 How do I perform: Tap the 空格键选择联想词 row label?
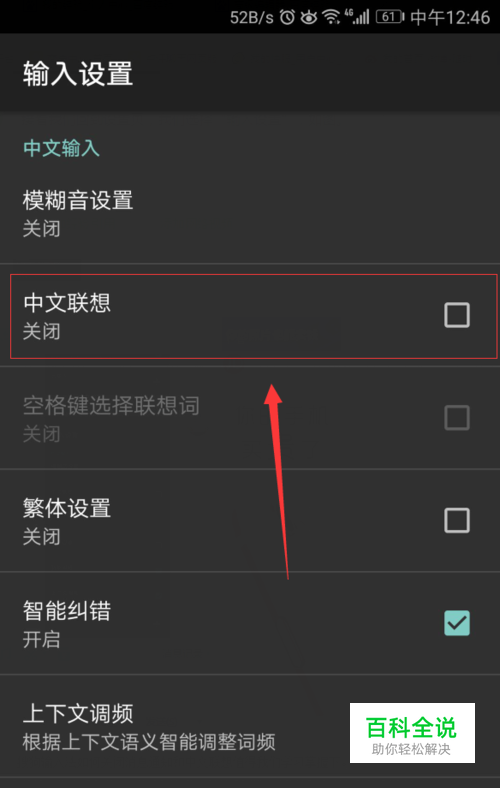[111, 406]
